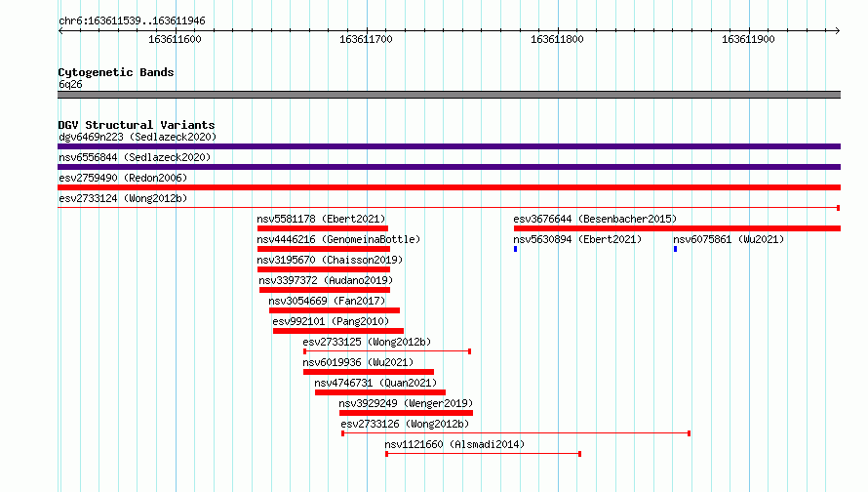
Task: Click nsv1121660 (Alsmadi2014) label
Action: coord(454,444)
